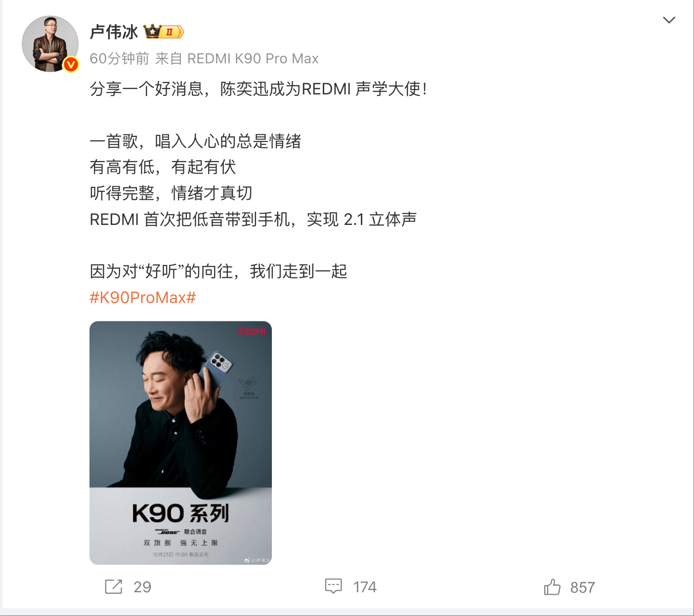Click the red REDMI logo on poster
Viewport: 694px width, 616px height.
tap(252, 332)
